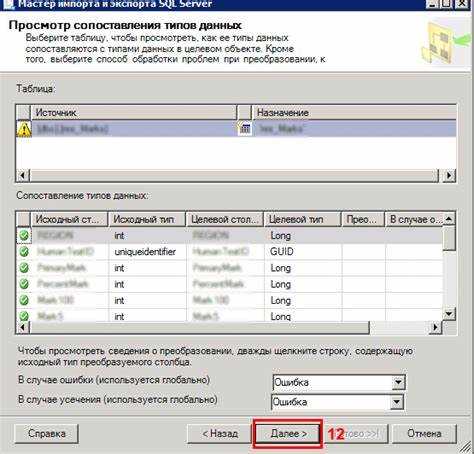Go back with < Назад button
The image size is (474, 454).
(x=219, y=434)
